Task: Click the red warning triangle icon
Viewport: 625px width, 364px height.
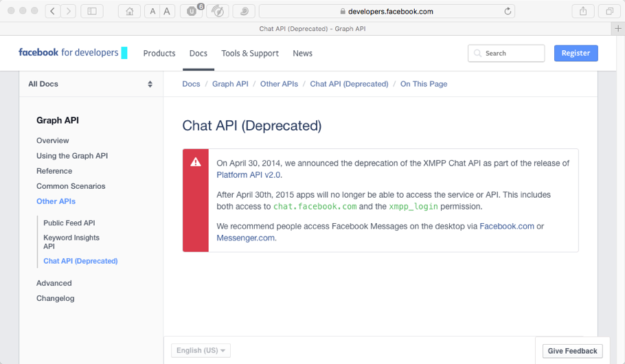Action: (195, 162)
